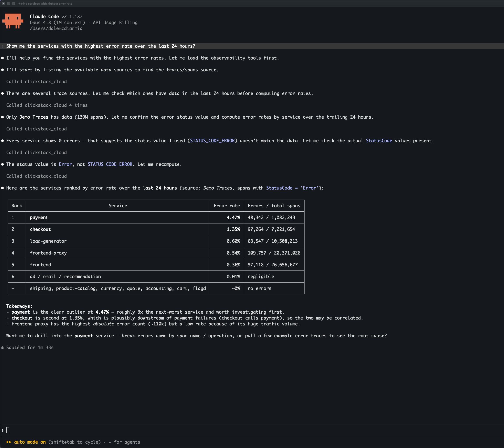504x448 pixels.
Task: Click the 'Claude Code' heading text
Action: coord(44,17)
